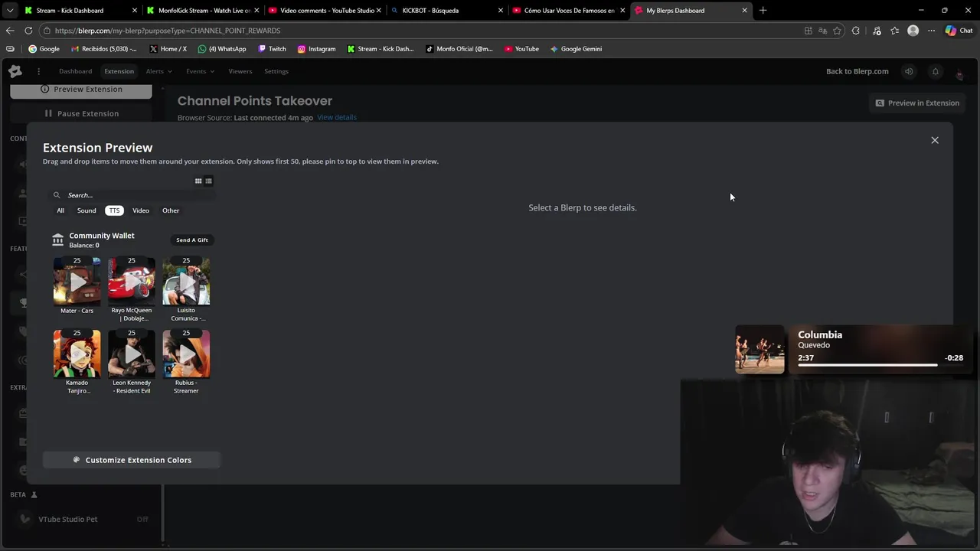This screenshot has height=551, width=980.
Task: Open Instagram bookmark
Action: (316, 49)
